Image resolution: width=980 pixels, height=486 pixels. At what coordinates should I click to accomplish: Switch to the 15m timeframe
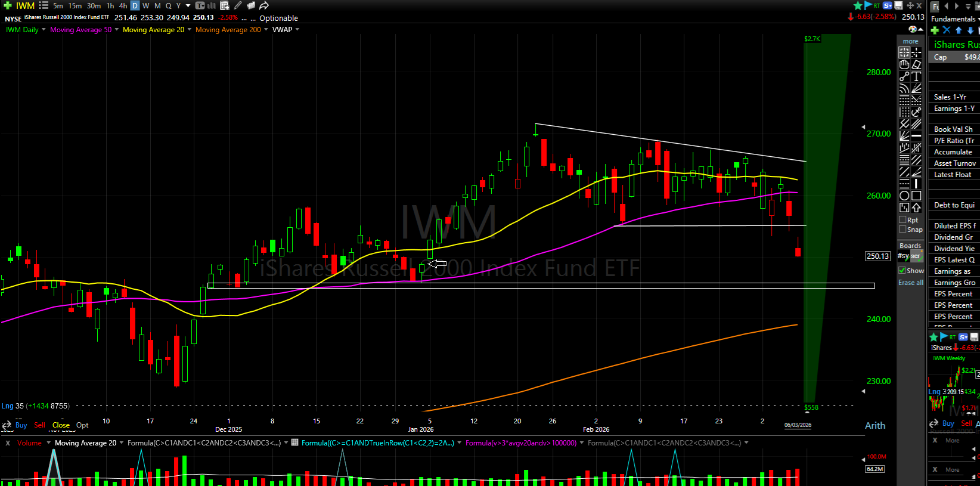75,5
